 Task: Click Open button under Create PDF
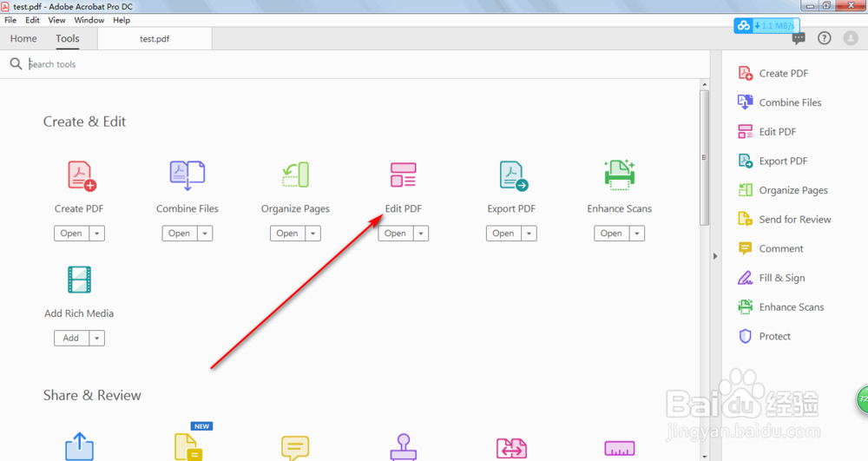coord(71,234)
